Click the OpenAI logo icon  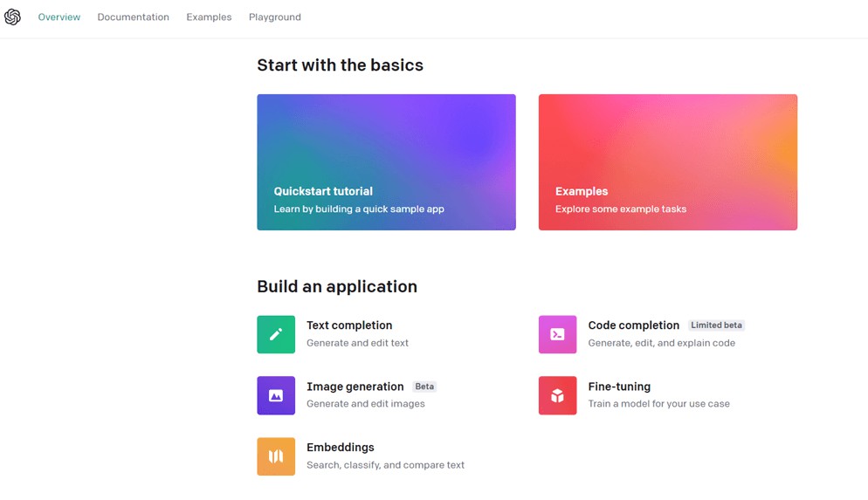click(12, 17)
